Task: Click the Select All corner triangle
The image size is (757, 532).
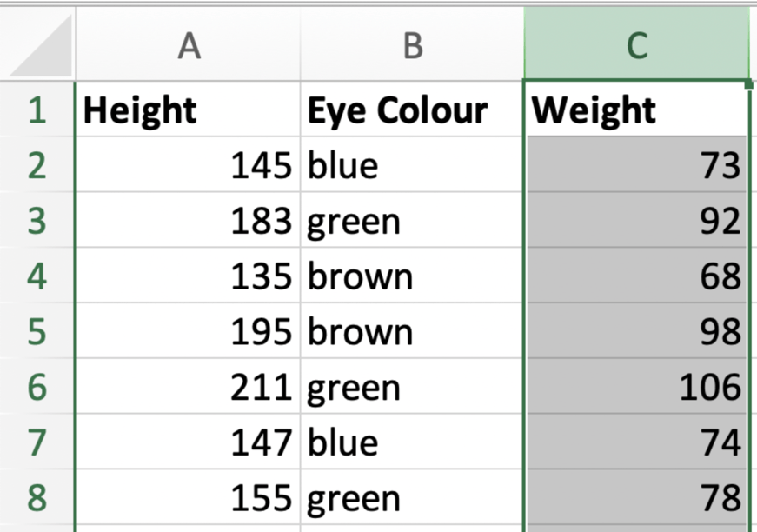Action: pos(41,45)
